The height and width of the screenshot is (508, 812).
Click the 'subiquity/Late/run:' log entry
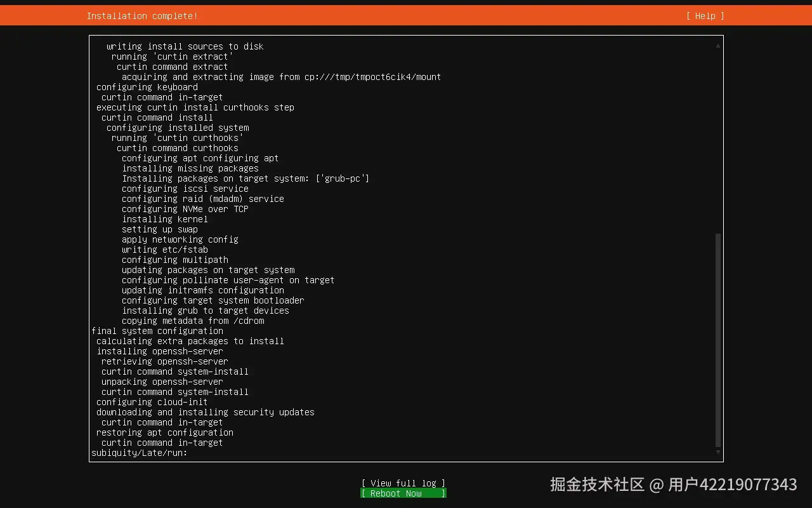[x=140, y=453]
